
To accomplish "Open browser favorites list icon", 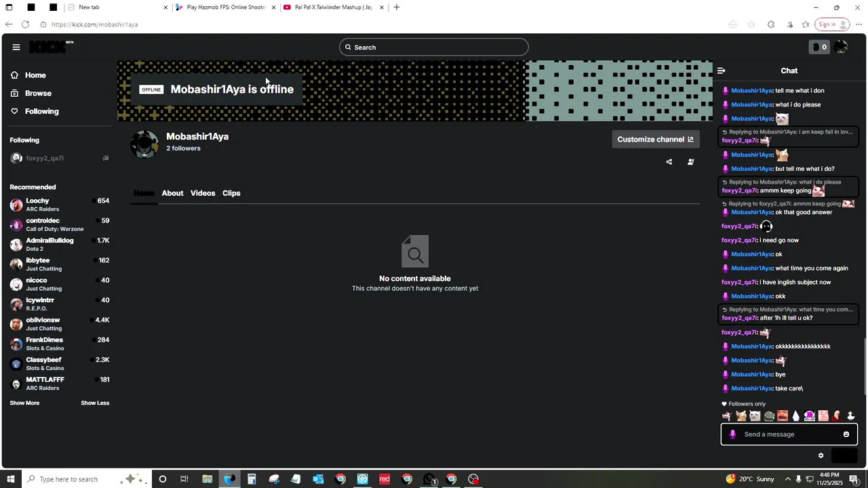I will pos(806,24).
